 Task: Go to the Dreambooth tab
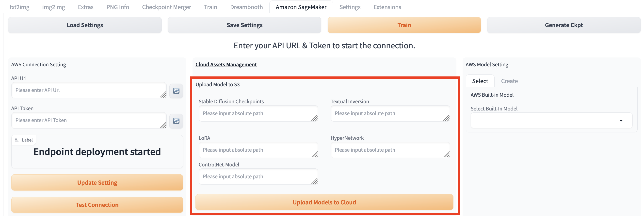[x=246, y=7]
